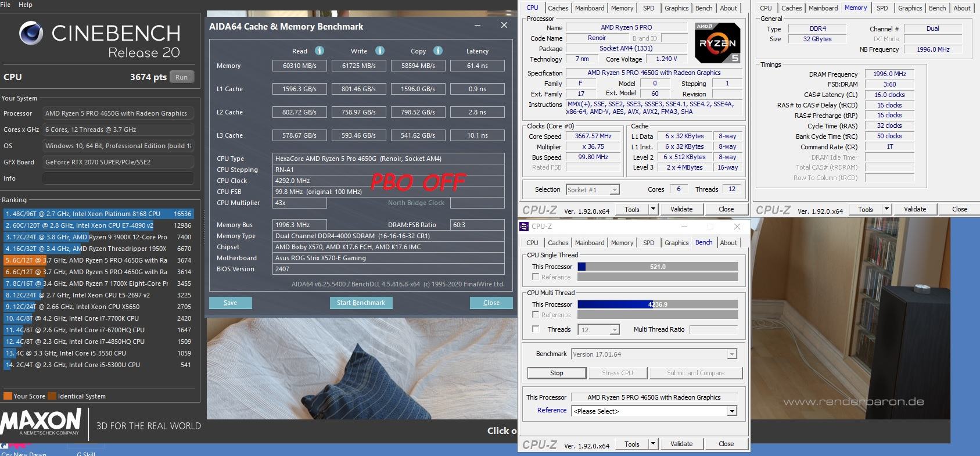The height and width of the screenshot is (456, 980).
Task: Enable Reference checkbox under CPU Multi Thread
Action: click(536, 315)
